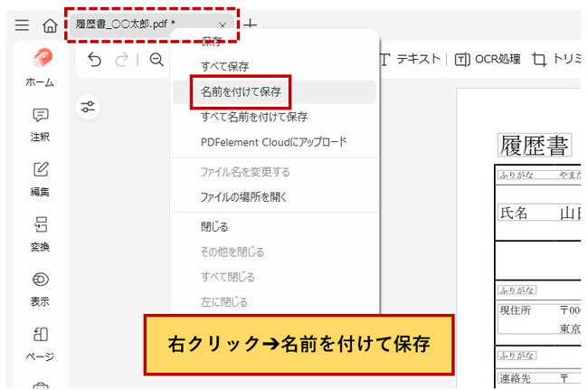
Task: Choose PDFelement Cloudにアップロード
Action: [x=274, y=142]
